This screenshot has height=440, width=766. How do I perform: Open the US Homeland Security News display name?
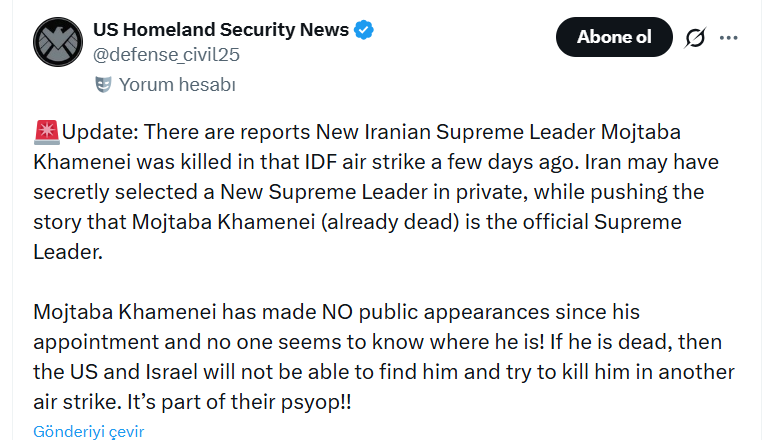click(220, 29)
